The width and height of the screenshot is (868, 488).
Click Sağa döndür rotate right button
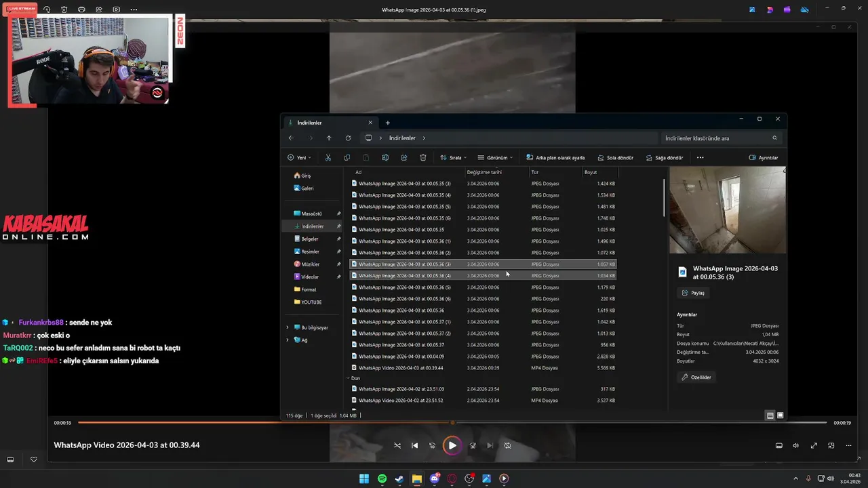[665, 157]
